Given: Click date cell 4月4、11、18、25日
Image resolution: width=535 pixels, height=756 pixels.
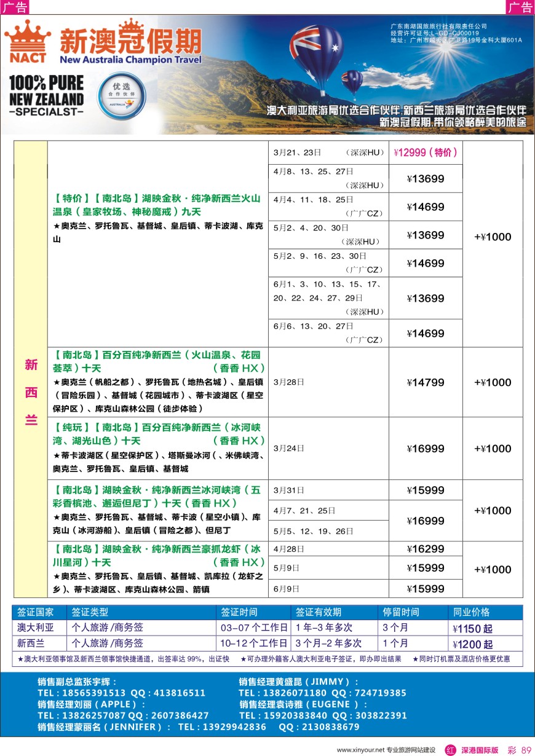Looking at the screenshot, I should tap(329, 207).
